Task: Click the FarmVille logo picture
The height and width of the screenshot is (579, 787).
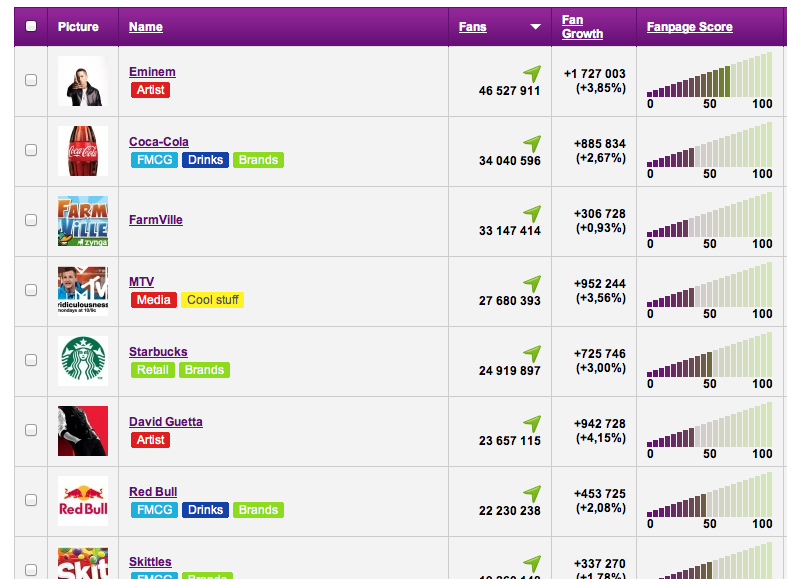Action: (x=83, y=221)
